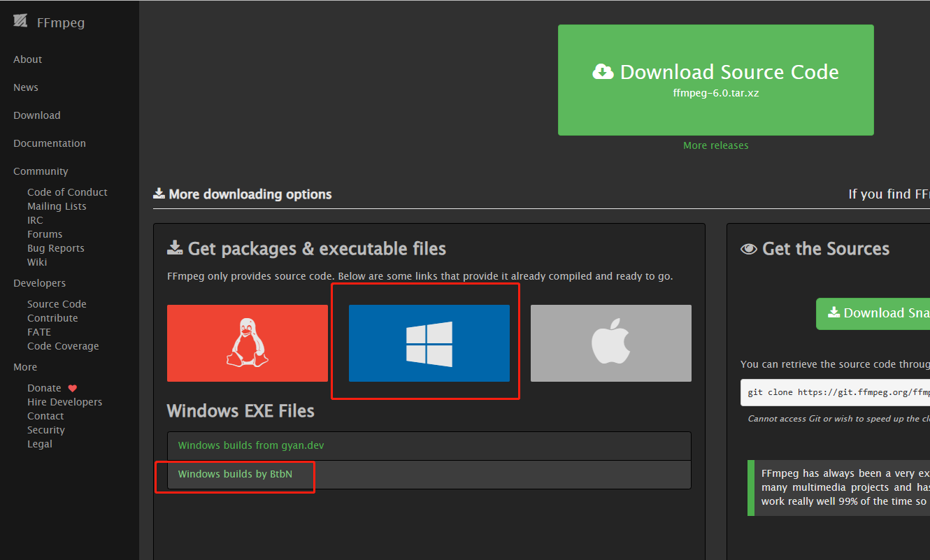Click the More downloading options heading
The width and height of the screenshot is (930, 560).
(243, 194)
